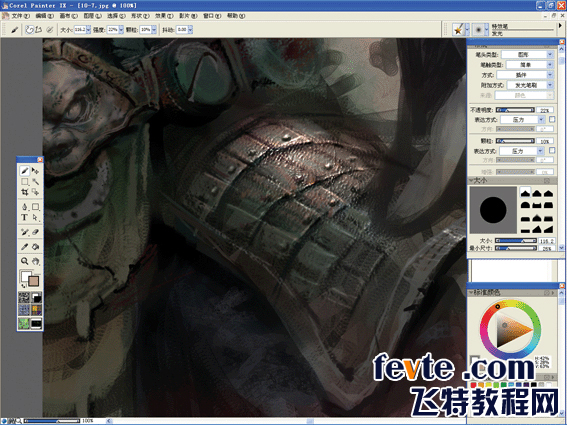The width and height of the screenshot is (567, 425).
Task: Open the Nozzle selector in toolbox
Action: [x=36, y=323]
